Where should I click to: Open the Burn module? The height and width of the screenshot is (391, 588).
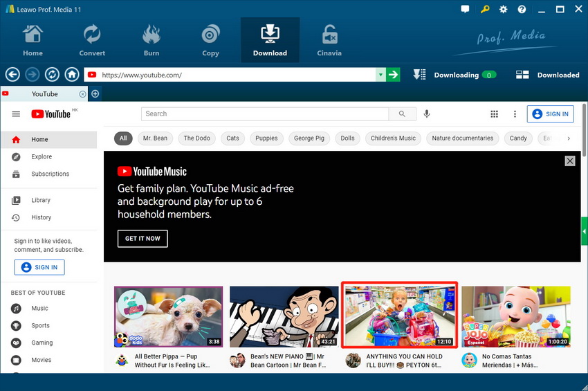(x=151, y=40)
